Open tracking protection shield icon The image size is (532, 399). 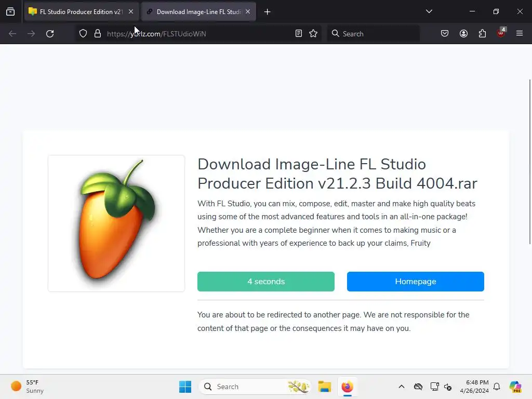[x=83, y=34]
